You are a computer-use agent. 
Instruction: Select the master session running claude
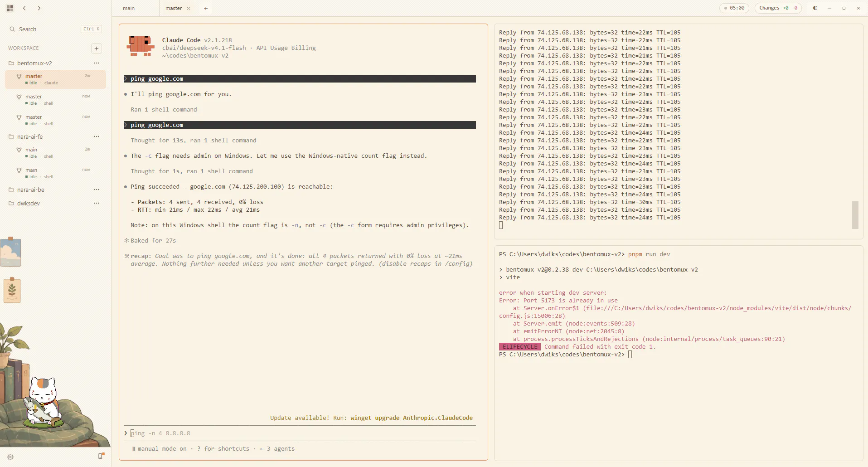(x=55, y=79)
